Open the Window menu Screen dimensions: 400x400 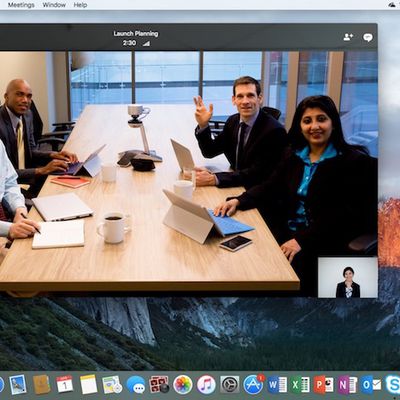point(54,5)
